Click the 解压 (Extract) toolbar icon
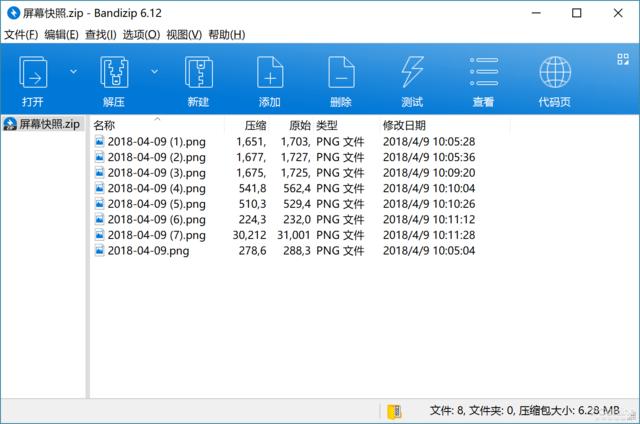The width and height of the screenshot is (640, 424). tap(113, 74)
